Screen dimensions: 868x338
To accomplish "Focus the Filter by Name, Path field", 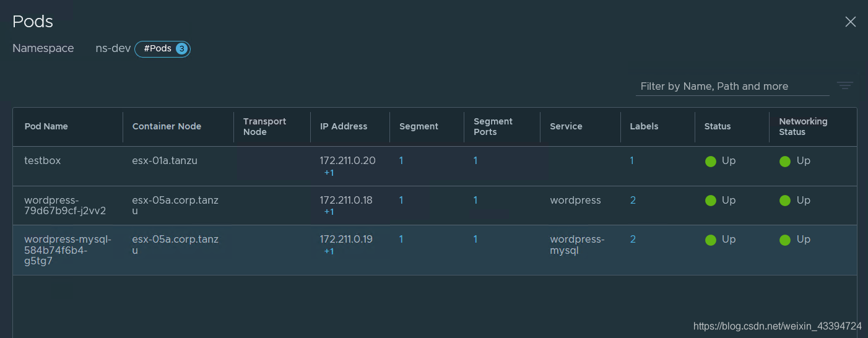I will coord(732,86).
